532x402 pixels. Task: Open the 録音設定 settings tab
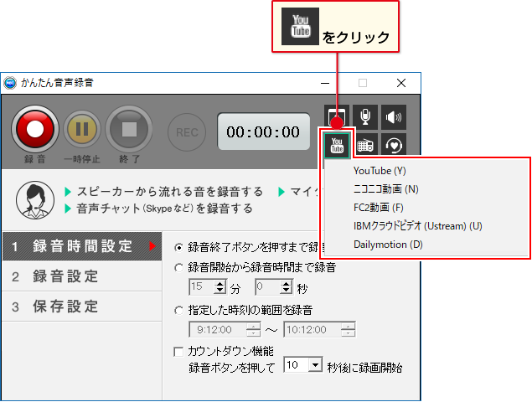tap(67, 276)
